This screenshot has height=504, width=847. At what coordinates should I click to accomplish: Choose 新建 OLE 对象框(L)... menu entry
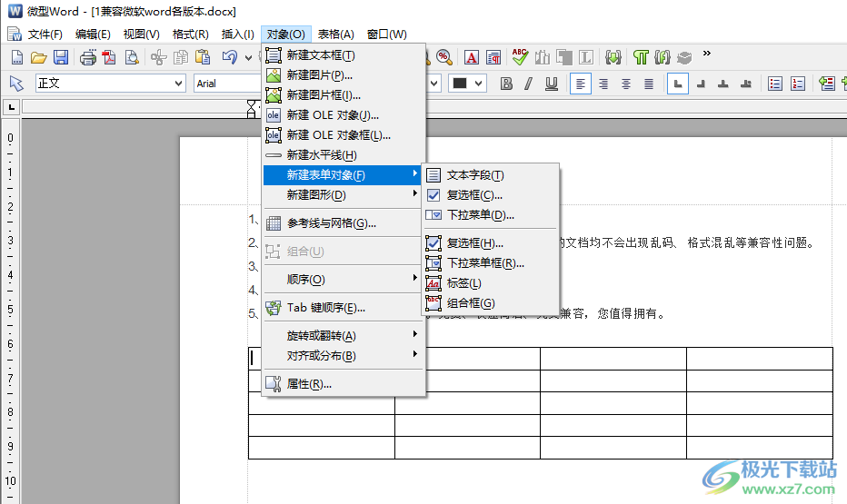click(343, 135)
